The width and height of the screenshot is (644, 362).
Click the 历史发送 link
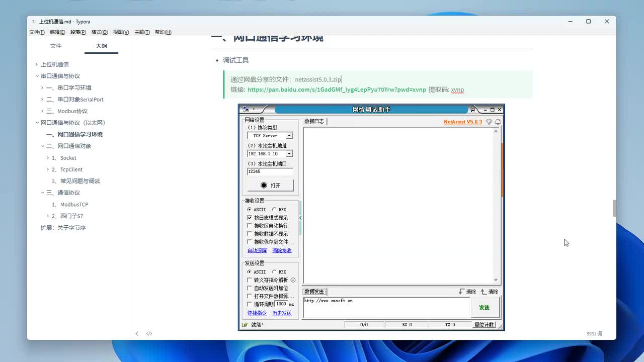(x=282, y=313)
